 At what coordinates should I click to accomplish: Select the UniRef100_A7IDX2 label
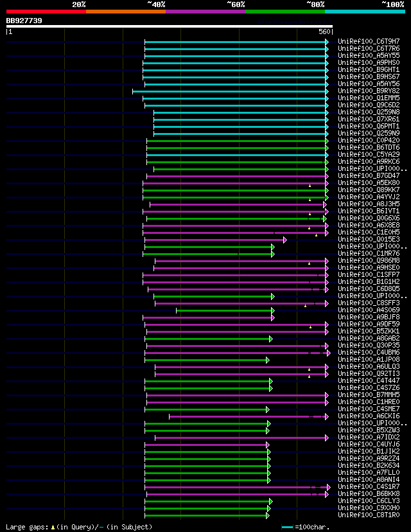pyautogui.click(x=369, y=437)
